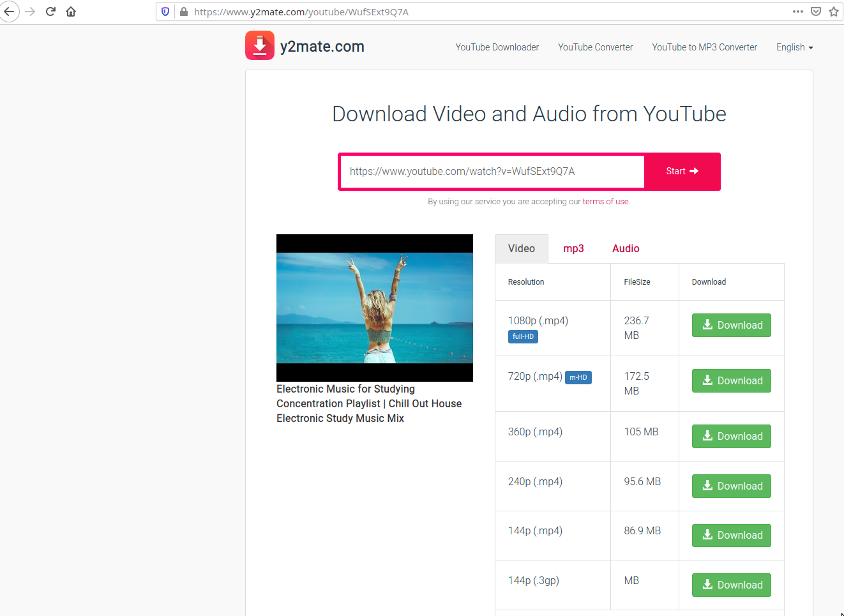844x616 pixels.
Task: Reload the page with the refresh icon
Action: point(50,11)
